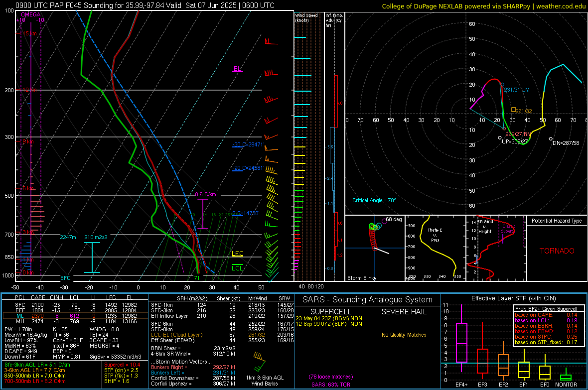Click the 'Critical Angle = 78°' text
The width and height of the screenshot is (588, 390).
tap(374, 201)
